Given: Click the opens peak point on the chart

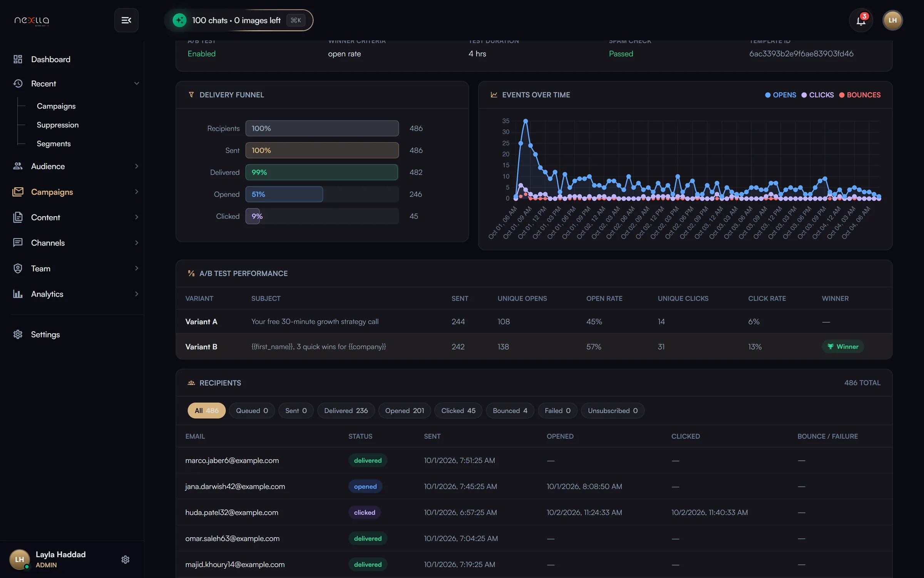Looking at the screenshot, I should coord(526,121).
